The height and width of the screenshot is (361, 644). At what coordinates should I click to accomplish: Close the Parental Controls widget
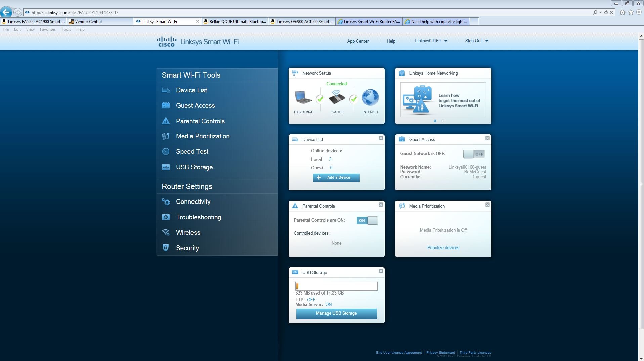tap(381, 205)
